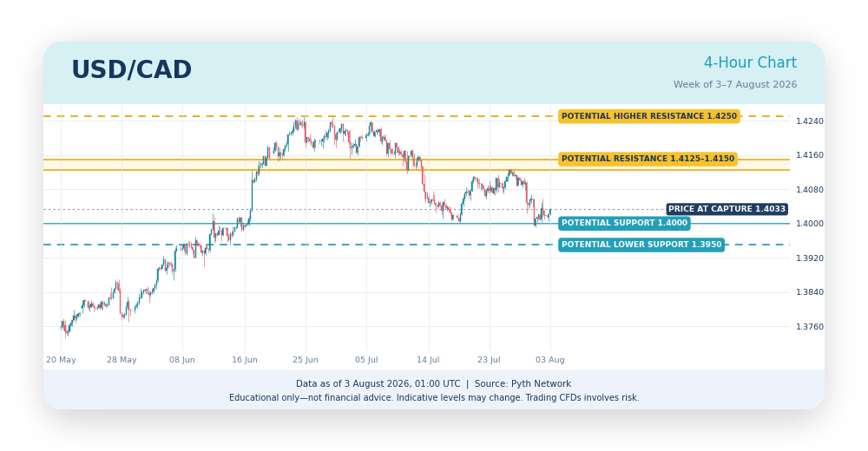Select the Potential Support 1.4000 label
This screenshot has width=868, height=451.
click(x=624, y=223)
